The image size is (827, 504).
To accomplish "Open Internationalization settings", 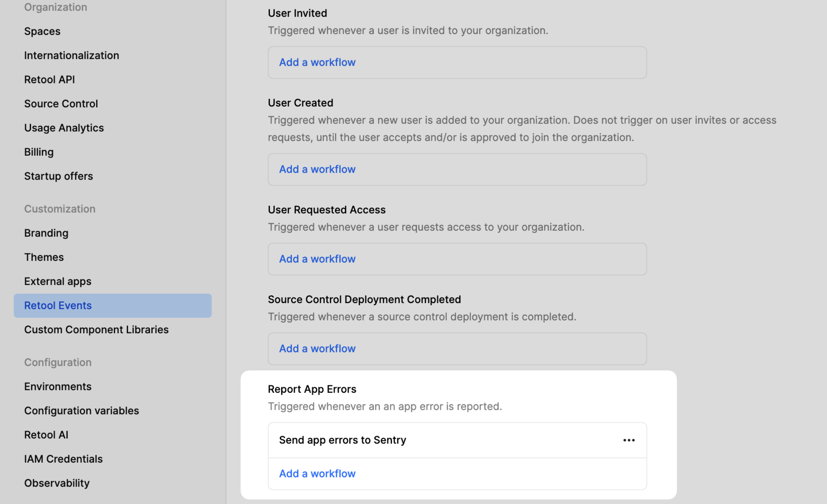I will coord(72,56).
